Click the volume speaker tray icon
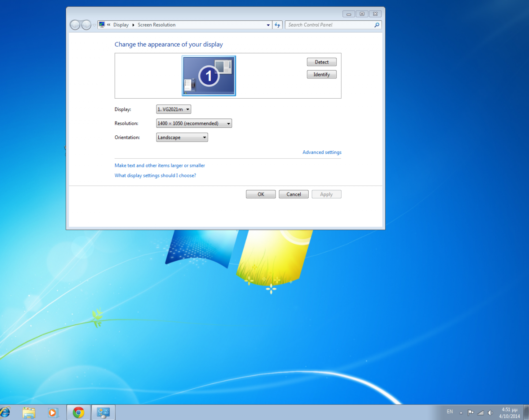Viewport: 529px width, 420px height. [490, 413]
